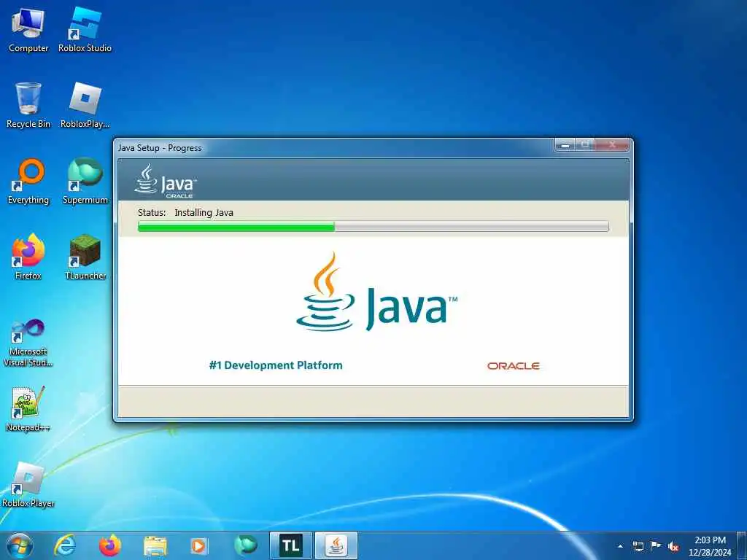The height and width of the screenshot is (560, 747).
Task: Click the Java installation progress bar
Action: pyautogui.click(x=373, y=226)
